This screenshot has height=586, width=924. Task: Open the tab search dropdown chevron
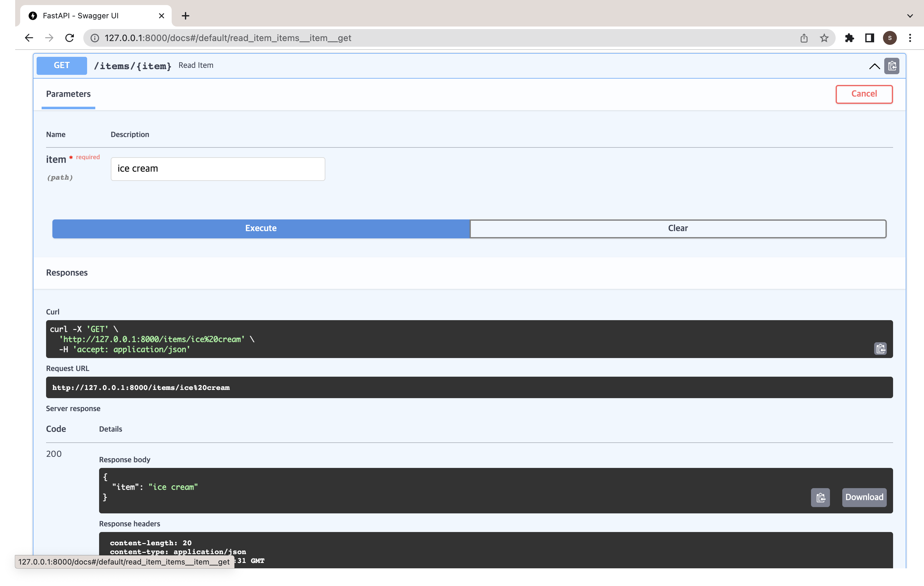[x=910, y=16]
